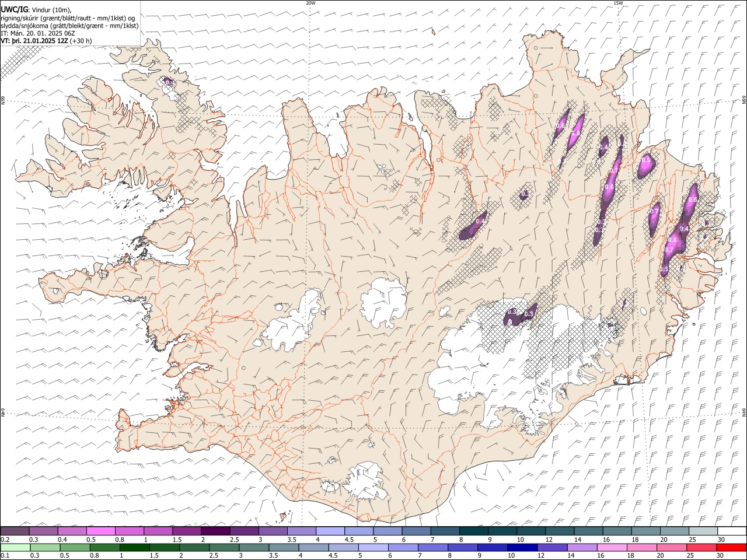Image resolution: width=747 pixels, height=560 pixels.
Task: Click the snow-scale swatch between 6 and 7
Action: 416,531
